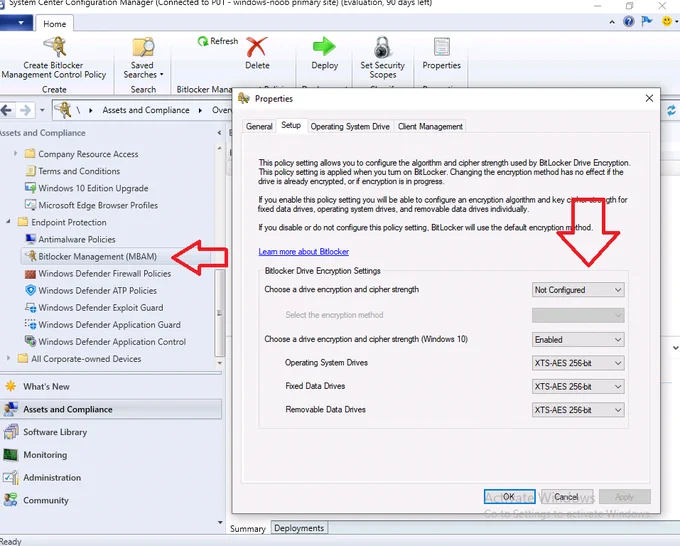Collapse the navigation pane chevron
This screenshot has width=680, height=546.
tap(219, 133)
